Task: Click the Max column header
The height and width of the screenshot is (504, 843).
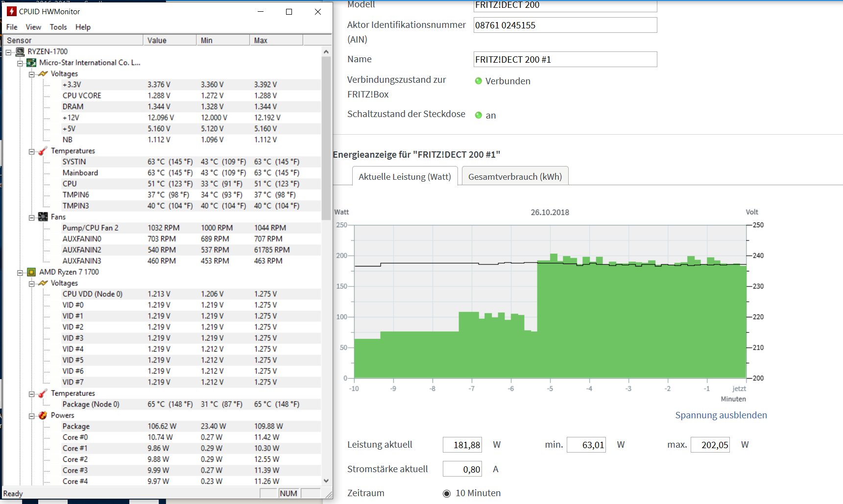Action: [276, 40]
